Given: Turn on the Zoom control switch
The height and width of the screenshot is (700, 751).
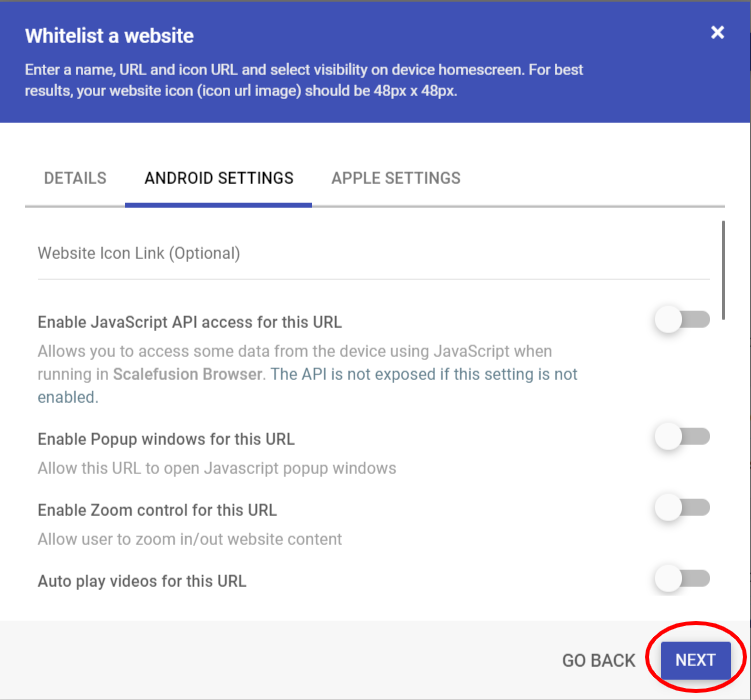Looking at the screenshot, I should (x=683, y=508).
